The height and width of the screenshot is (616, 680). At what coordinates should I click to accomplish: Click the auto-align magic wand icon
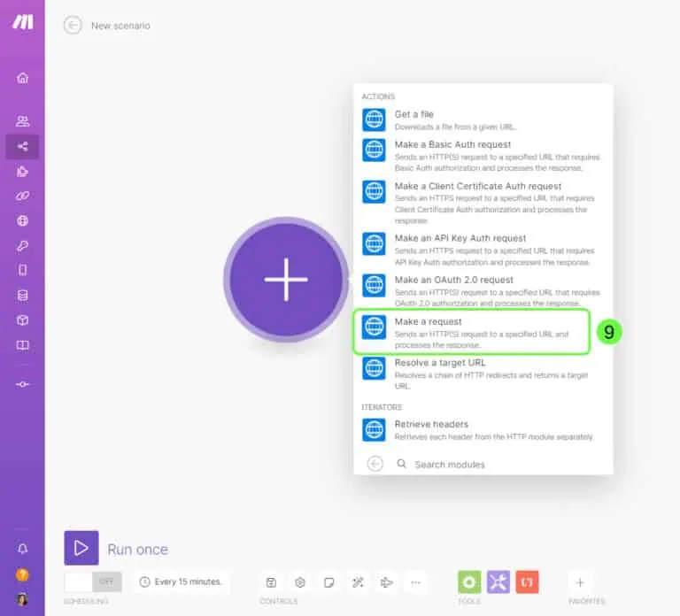358,582
